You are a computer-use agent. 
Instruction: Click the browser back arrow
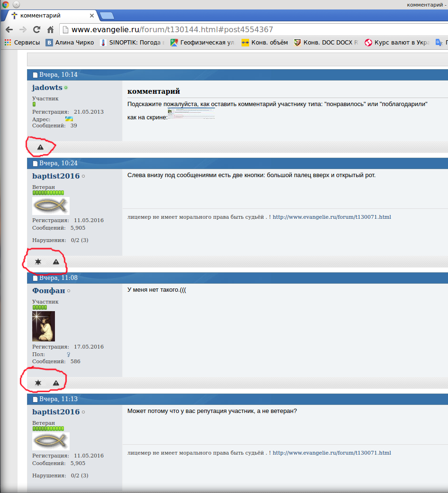tap(9, 29)
